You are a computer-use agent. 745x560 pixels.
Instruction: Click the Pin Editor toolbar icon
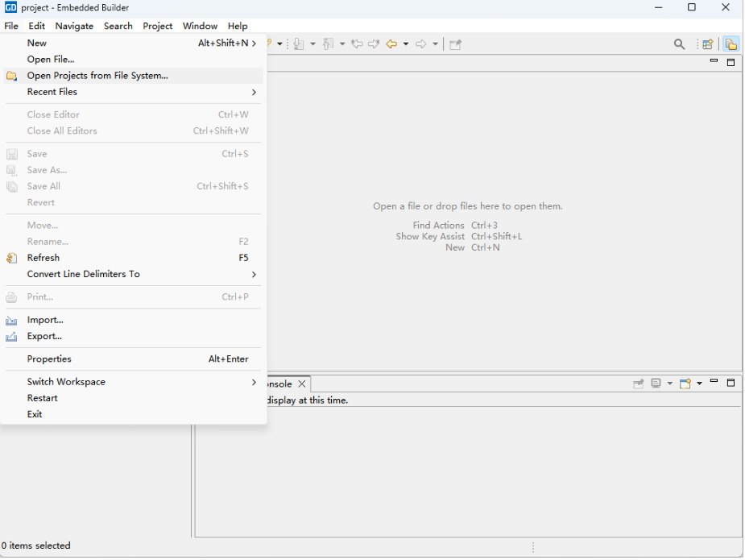(455, 44)
